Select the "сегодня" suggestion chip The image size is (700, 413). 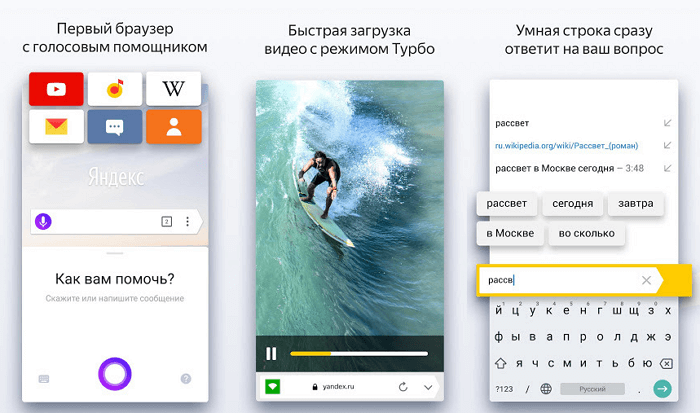pyautogui.click(x=573, y=204)
